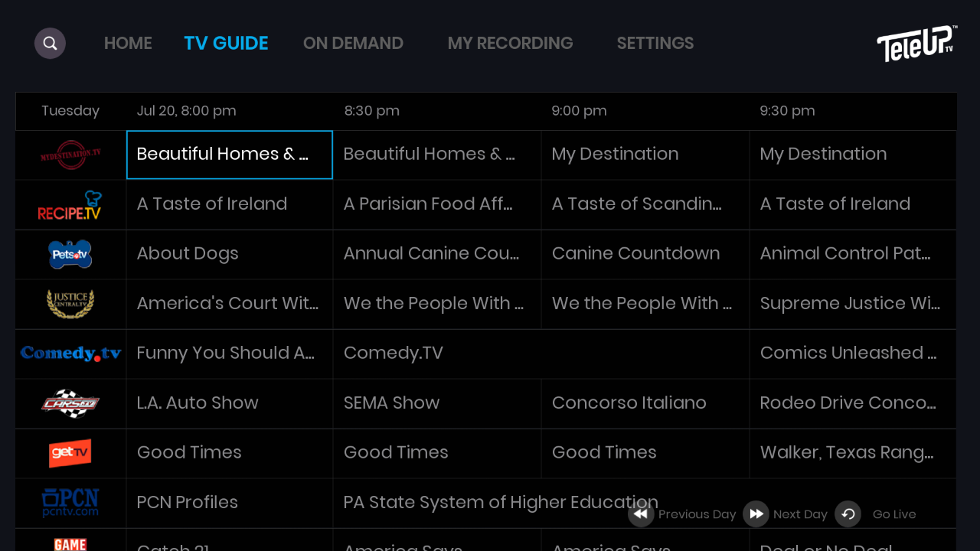Select the getTV channel logo
Viewport: 980px width, 551px height.
pyautogui.click(x=70, y=452)
